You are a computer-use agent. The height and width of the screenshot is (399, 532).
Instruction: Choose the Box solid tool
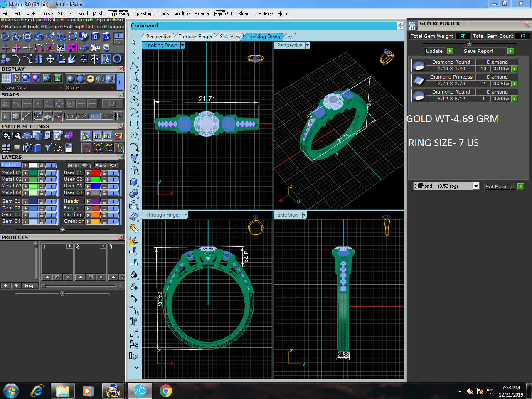134,182
